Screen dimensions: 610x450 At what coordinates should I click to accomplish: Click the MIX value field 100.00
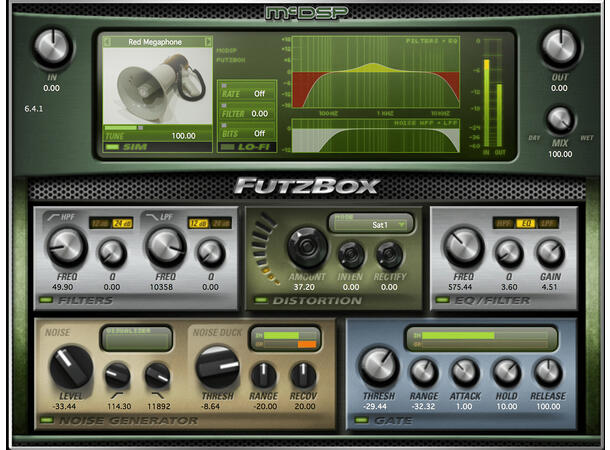[x=560, y=154]
